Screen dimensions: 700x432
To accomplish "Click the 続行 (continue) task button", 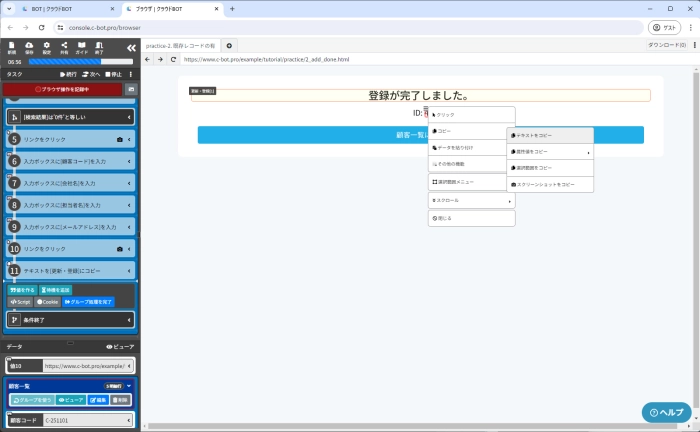I will click(x=68, y=74).
